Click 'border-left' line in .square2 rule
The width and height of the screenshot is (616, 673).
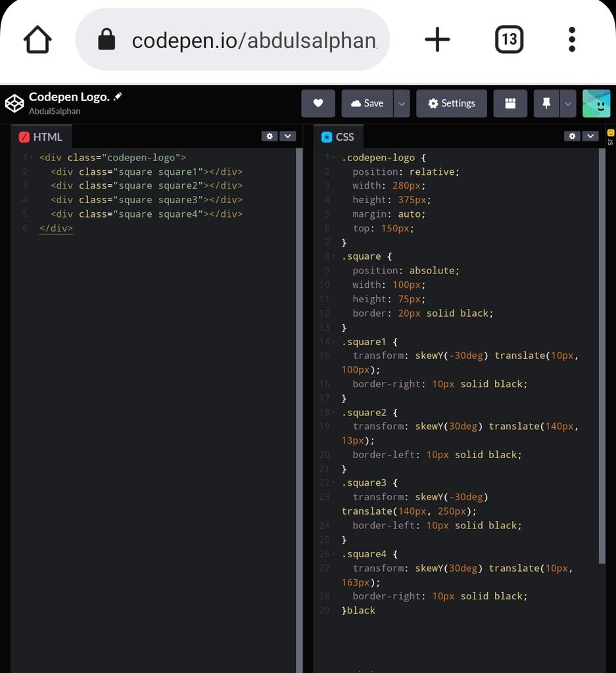(x=437, y=455)
